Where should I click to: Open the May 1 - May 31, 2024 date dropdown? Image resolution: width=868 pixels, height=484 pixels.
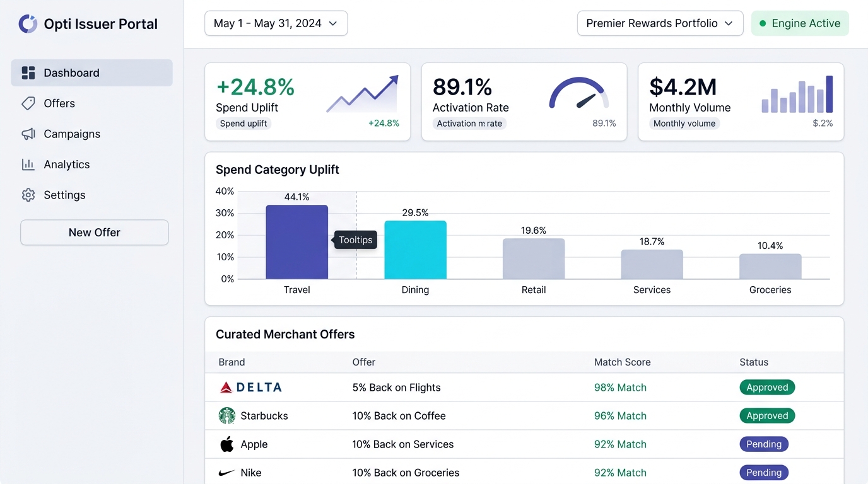pyautogui.click(x=276, y=23)
